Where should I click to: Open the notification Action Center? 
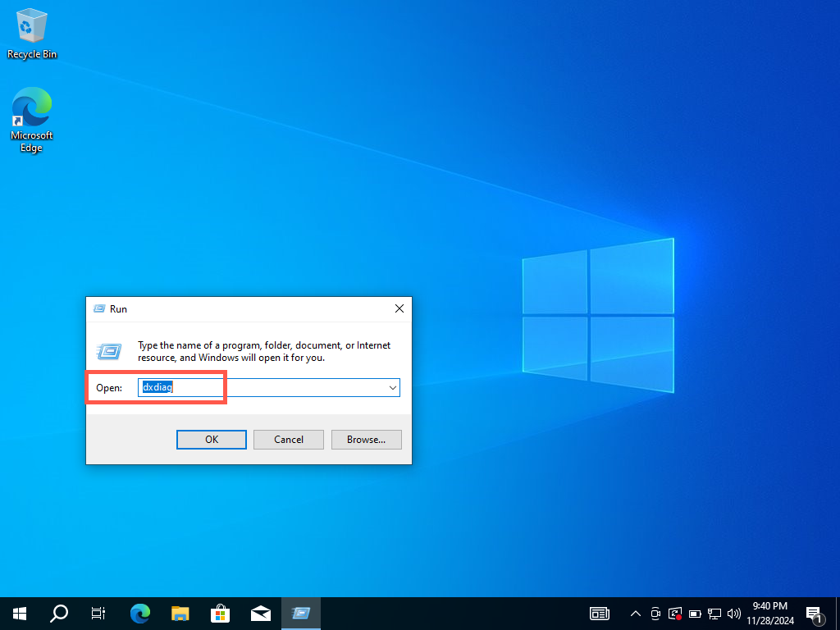(x=815, y=613)
